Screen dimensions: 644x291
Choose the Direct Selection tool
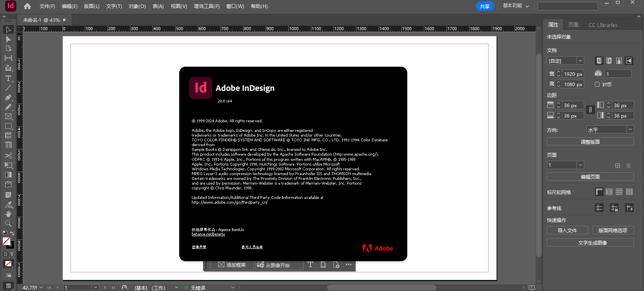point(8,39)
